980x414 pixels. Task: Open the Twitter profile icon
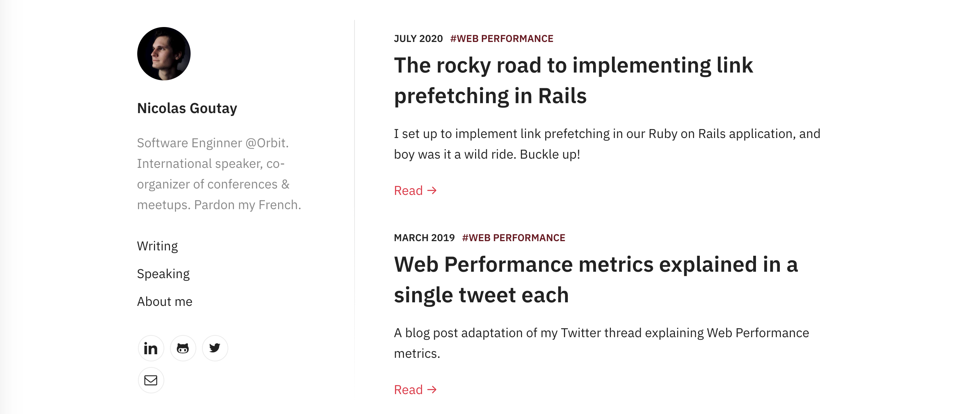(215, 348)
